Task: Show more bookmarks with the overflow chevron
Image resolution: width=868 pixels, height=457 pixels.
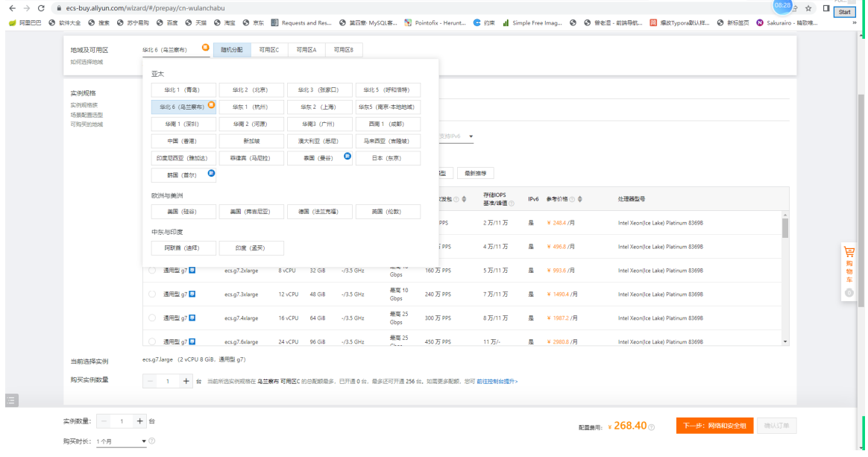Action: (x=854, y=22)
